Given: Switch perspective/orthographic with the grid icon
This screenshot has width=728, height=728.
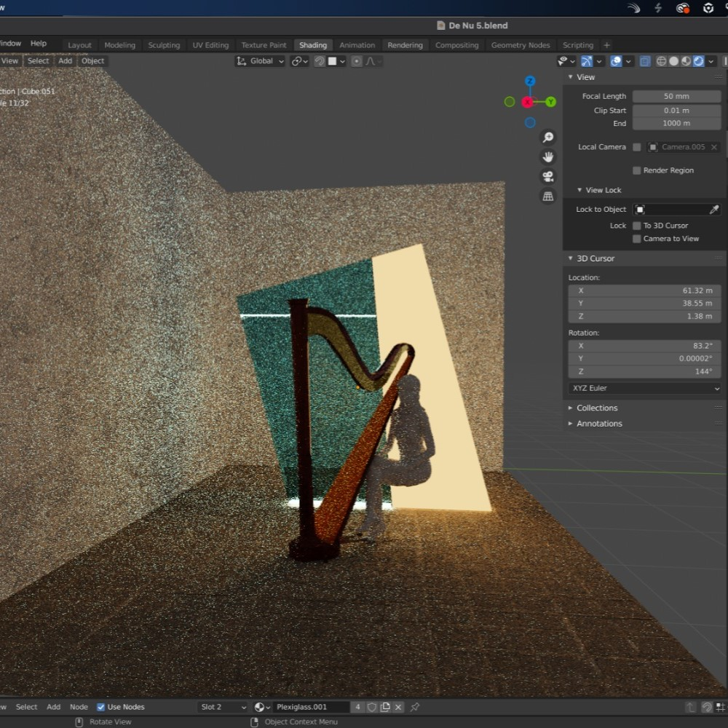Looking at the screenshot, I should pyautogui.click(x=548, y=197).
